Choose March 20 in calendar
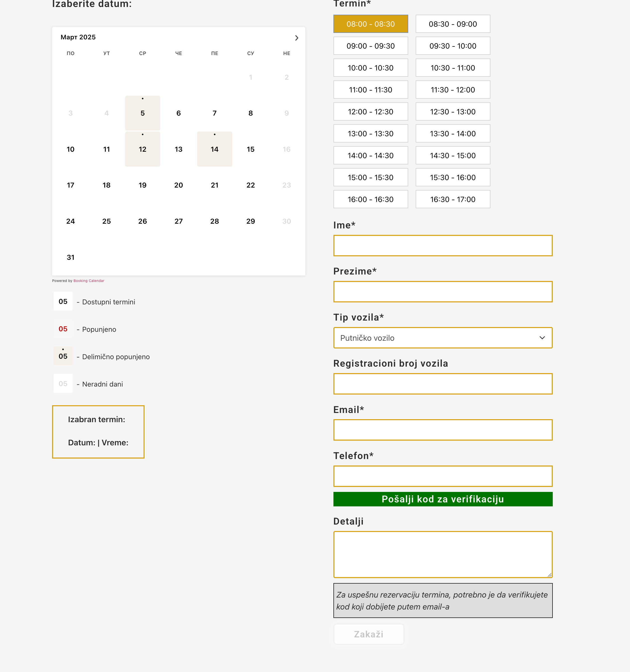This screenshot has width=630, height=672. (x=178, y=185)
